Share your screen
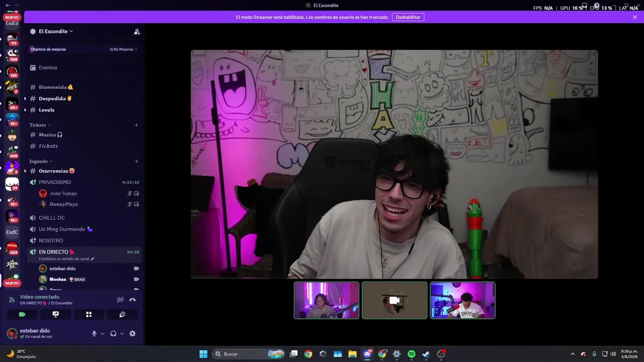Screen dimensions: 644x362 [55, 314]
